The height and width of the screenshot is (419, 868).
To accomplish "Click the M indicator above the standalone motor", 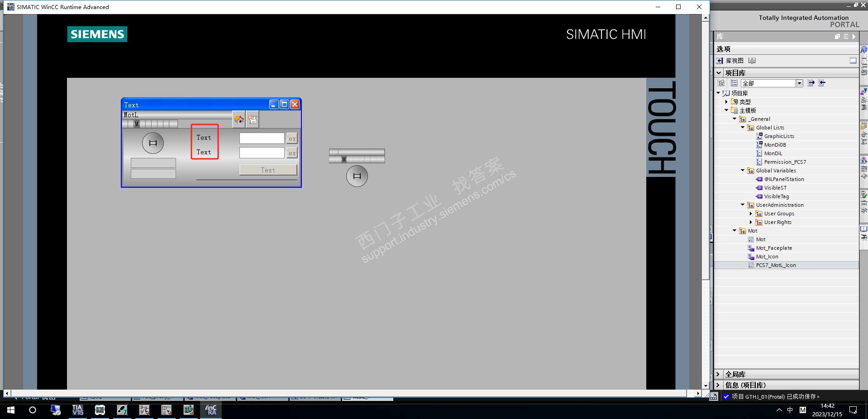I will [344, 159].
